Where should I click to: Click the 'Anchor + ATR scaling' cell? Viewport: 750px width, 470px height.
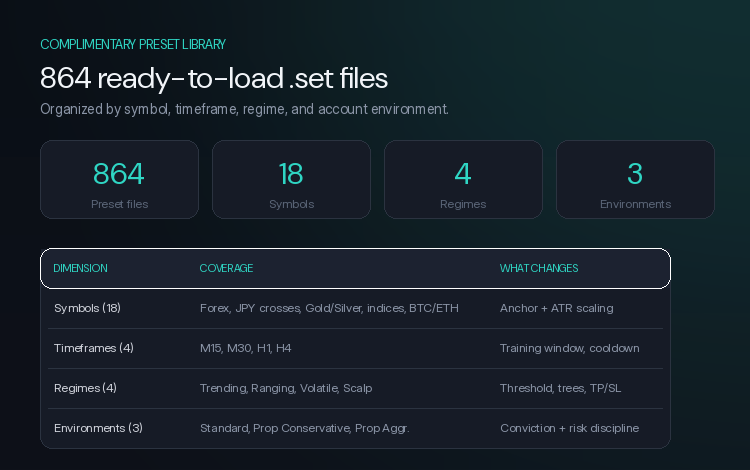(557, 308)
